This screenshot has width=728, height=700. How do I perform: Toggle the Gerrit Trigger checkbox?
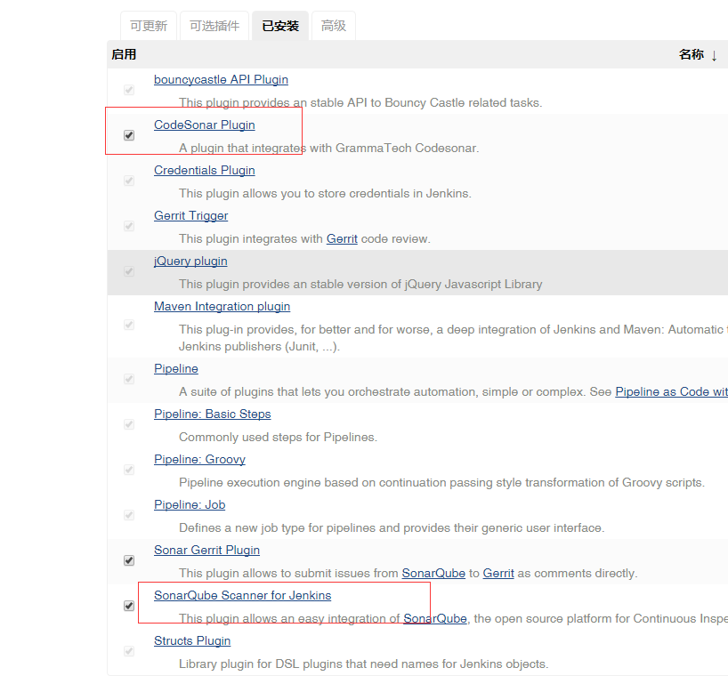point(129,227)
